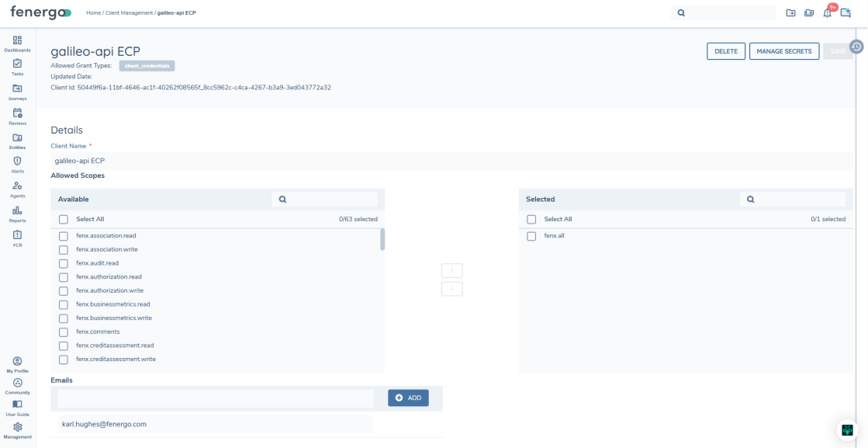Click the Emails input field

point(216,398)
